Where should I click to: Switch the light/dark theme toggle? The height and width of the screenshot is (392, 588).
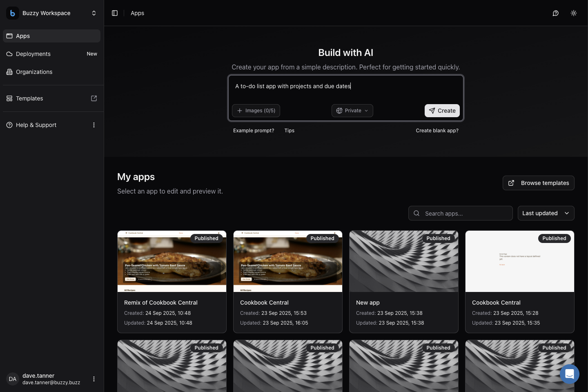click(573, 13)
